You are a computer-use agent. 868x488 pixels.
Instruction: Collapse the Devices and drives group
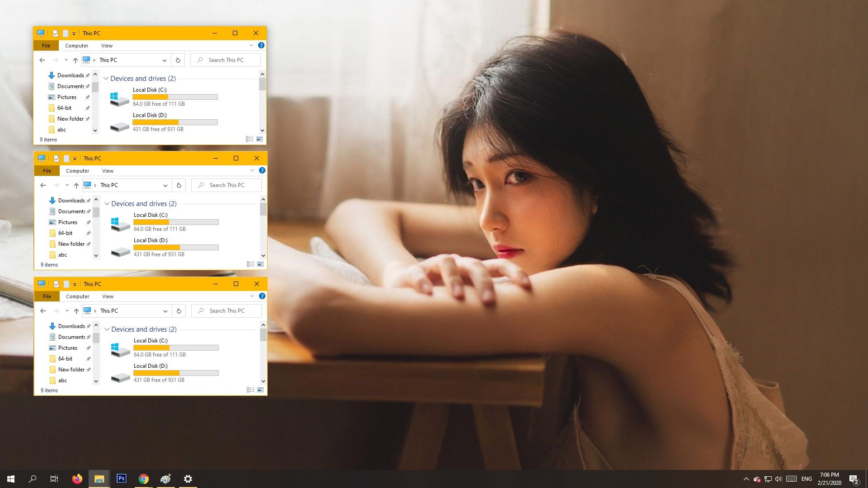pyautogui.click(x=106, y=78)
